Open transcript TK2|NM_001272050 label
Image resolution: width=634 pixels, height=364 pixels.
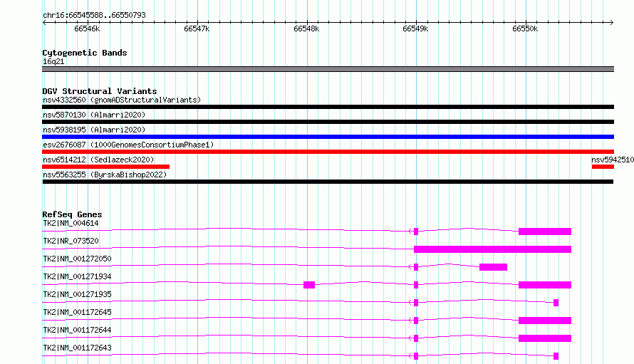(x=77, y=259)
